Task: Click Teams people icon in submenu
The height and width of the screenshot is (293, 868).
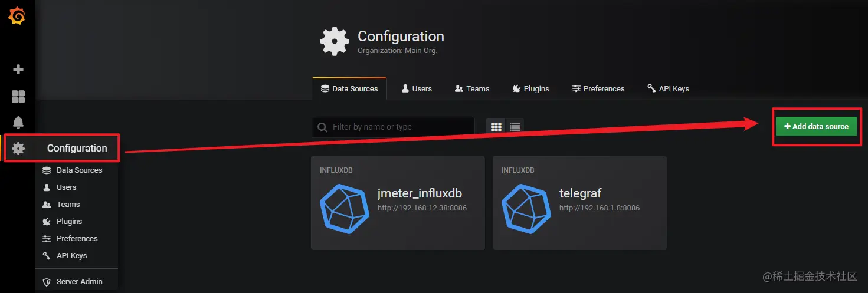Action: click(x=47, y=205)
